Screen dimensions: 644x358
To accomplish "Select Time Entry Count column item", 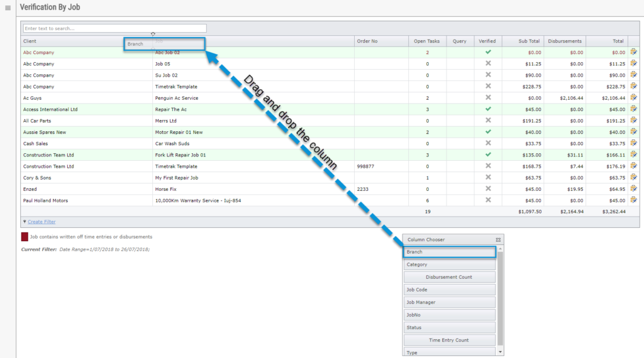I will pyautogui.click(x=449, y=340).
